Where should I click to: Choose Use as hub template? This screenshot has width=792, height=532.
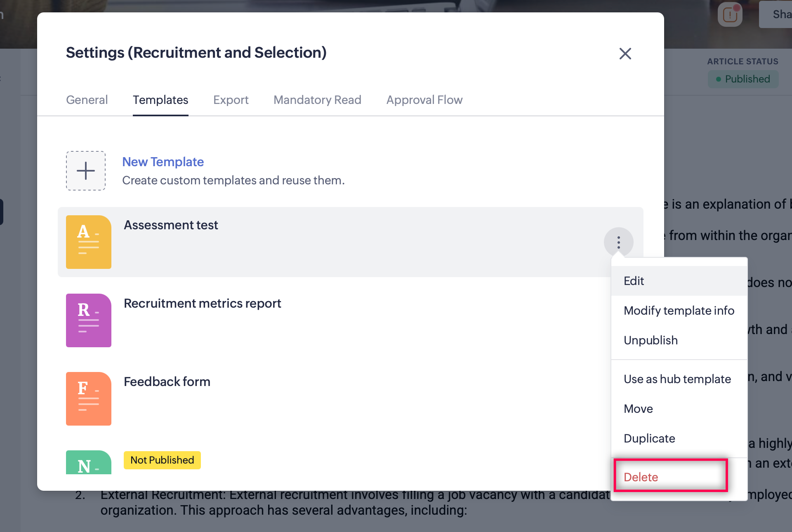point(677,379)
